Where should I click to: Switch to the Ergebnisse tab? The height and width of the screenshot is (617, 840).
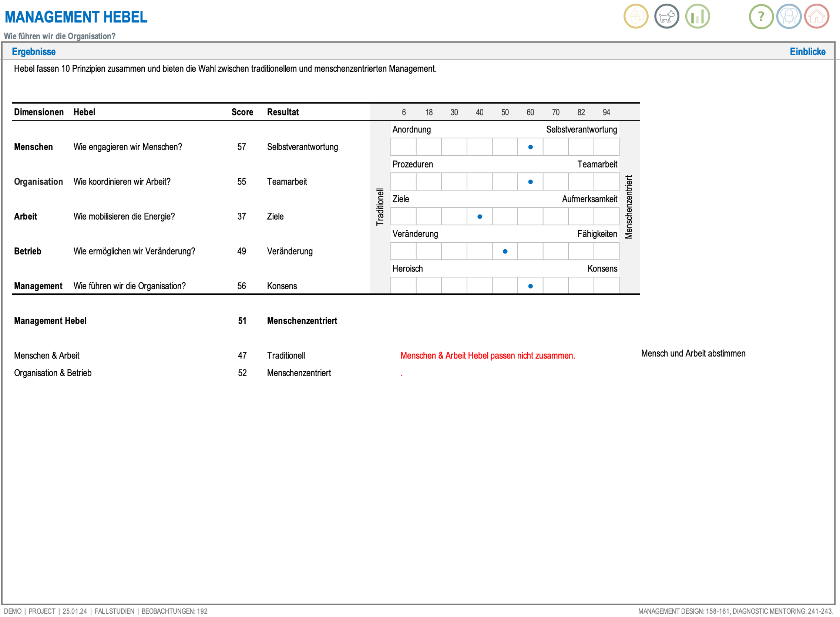click(34, 51)
